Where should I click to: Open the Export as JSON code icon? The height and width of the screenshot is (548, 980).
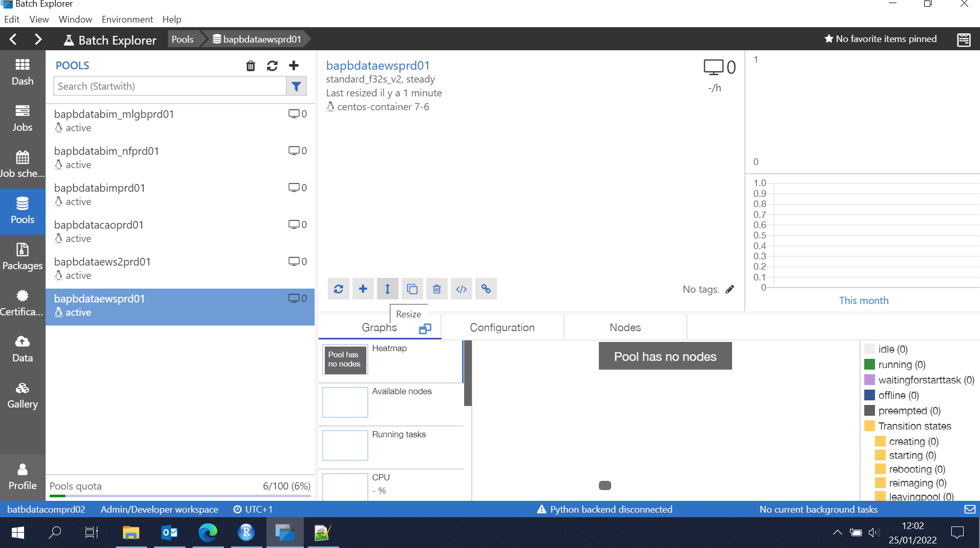tap(461, 289)
